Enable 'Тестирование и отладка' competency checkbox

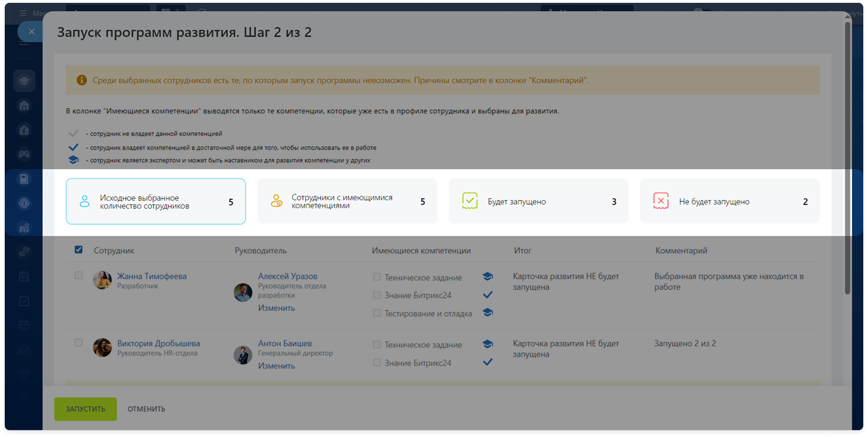pyautogui.click(x=377, y=313)
